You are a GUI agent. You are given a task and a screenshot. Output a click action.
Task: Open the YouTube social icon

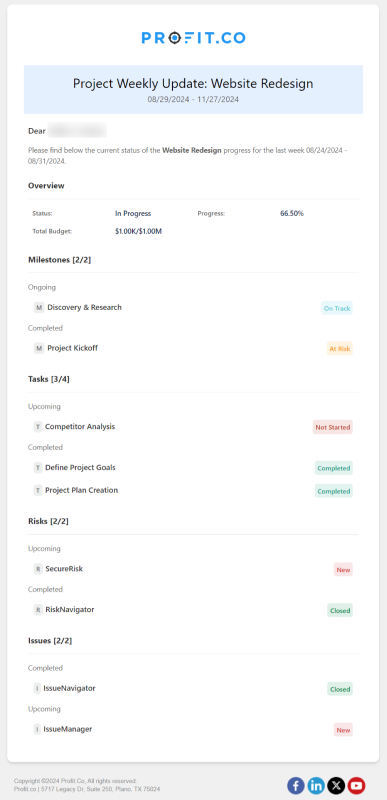356,785
